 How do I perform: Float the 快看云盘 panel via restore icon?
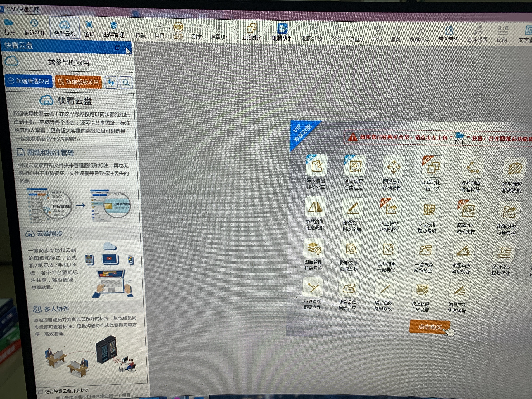(118, 47)
